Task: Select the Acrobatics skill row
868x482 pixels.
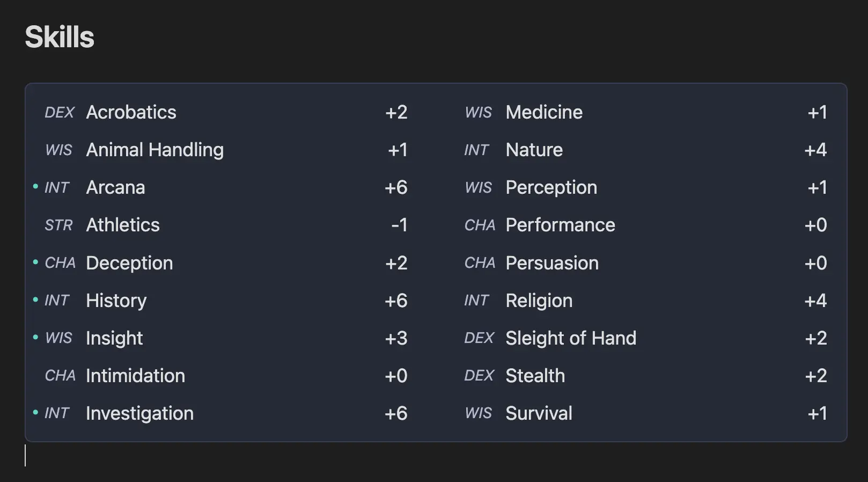Action: click(226, 112)
